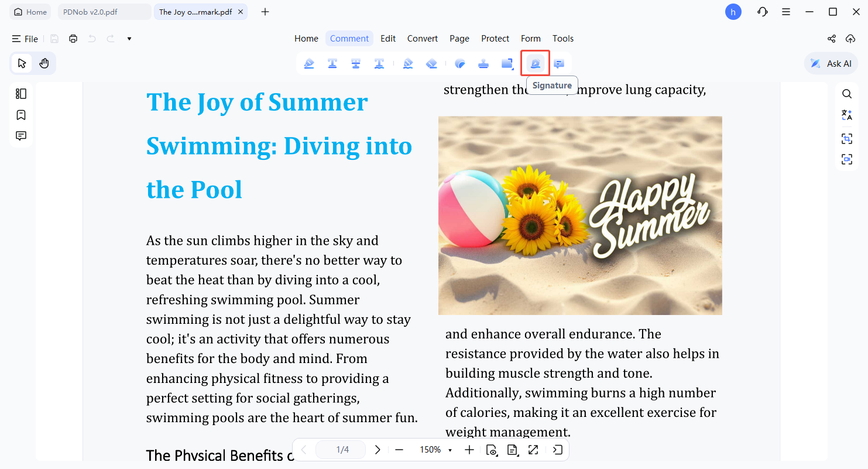The width and height of the screenshot is (868, 469).
Task: Select the Highlight text tool
Action: coord(309,64)
